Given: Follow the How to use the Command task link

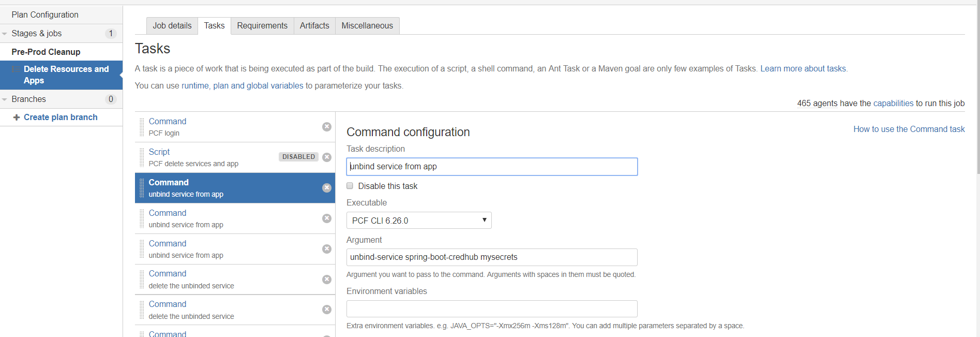Looking at the screenshot, I should [909, 129].
